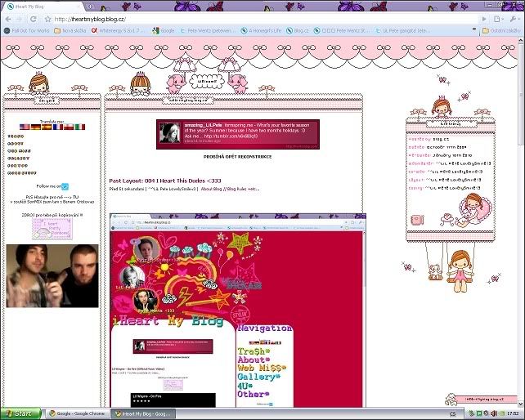Select the US flag translate icon
The height and width of the screenshot is (420, 525).
pos(24,127)
